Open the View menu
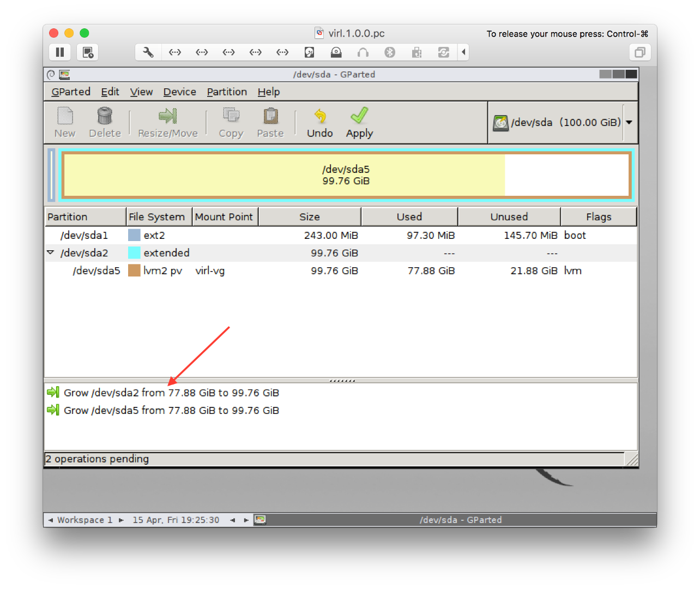700x589 pixels. (141, 92)
